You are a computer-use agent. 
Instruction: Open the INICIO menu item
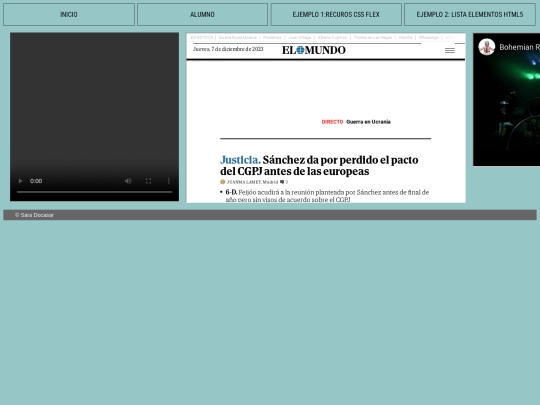coord(69,14)
